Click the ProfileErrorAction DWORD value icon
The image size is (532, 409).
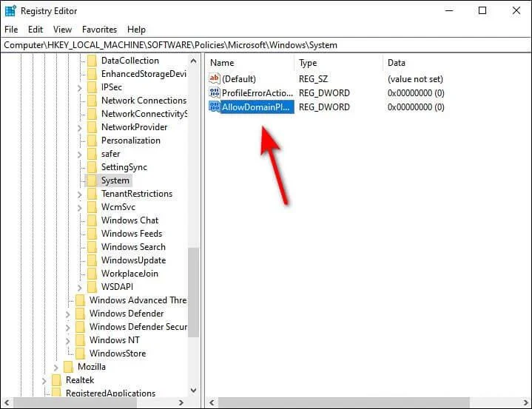coord(214,92)
